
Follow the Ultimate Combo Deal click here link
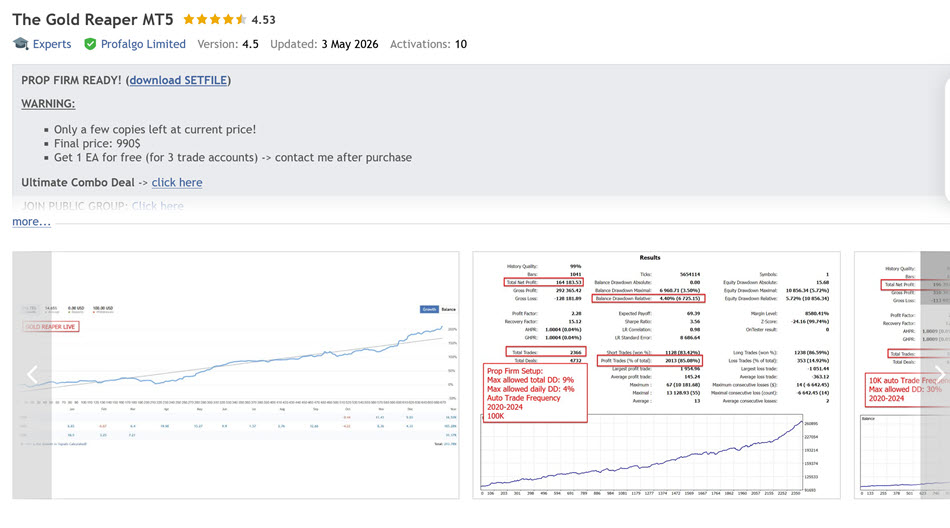click(x=177, y=182)
